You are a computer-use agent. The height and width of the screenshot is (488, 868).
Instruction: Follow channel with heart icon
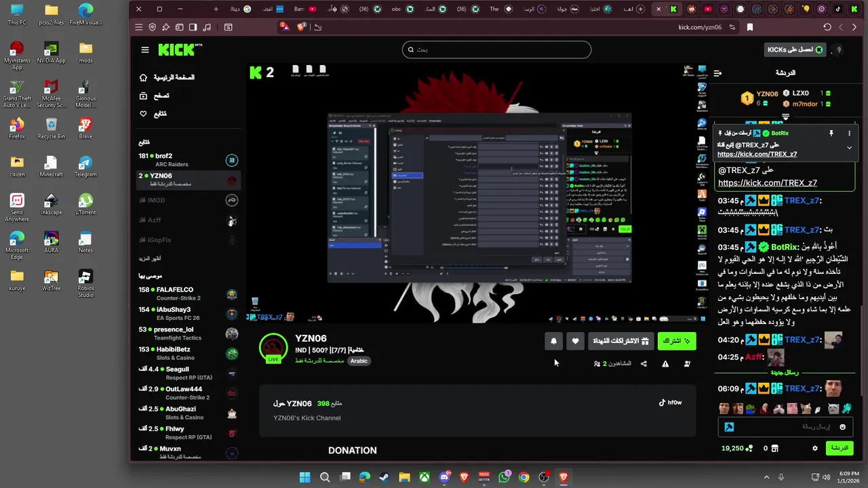[x=575, y=341]
